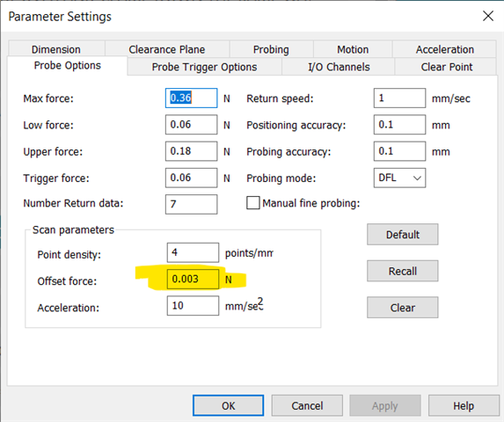Focus the Point density field
Image resolution: width=504 pixels, height=422 pixels.
coord(193,252)
